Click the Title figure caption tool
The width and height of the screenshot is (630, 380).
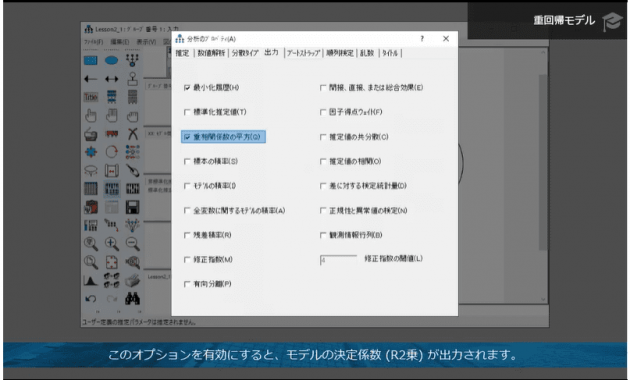tap(90, 97)
